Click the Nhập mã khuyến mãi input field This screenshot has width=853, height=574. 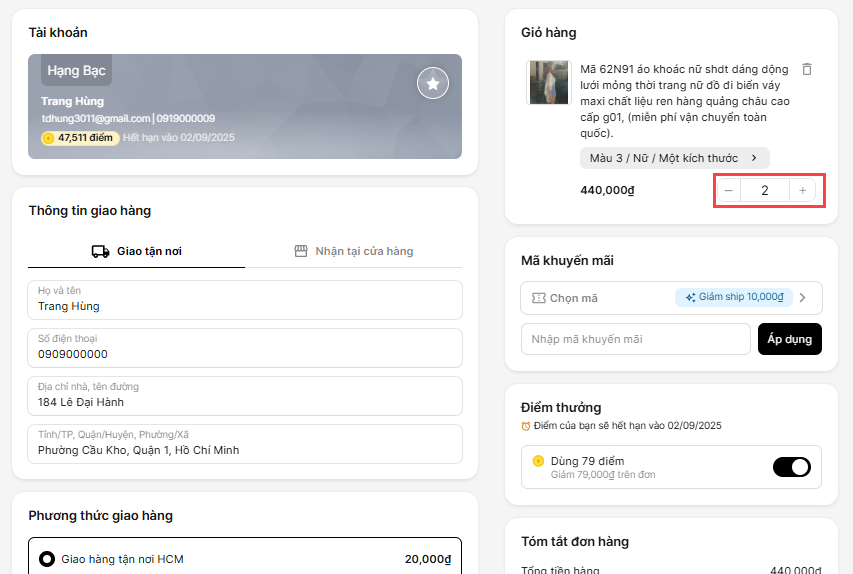[635, 339]
